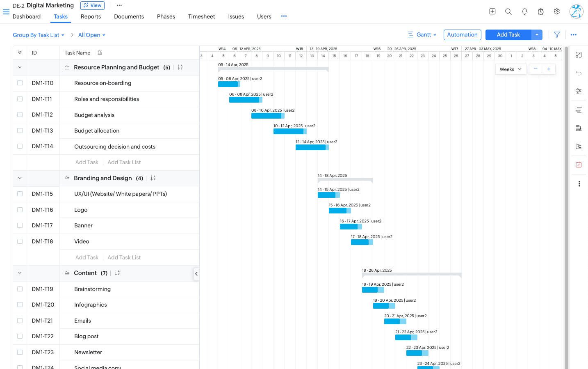Select the checkbox for the Infographics task
This screenshot has width=588, height=369.
coord(20,305)
